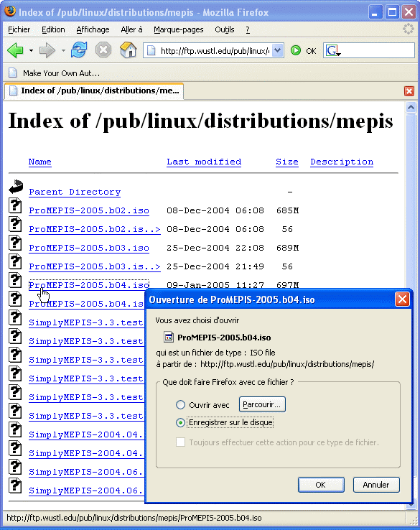The height and width of the screenshot is (530, 420).
Task: Click the grey Forward arrow button
Action: pyautogui.click(x=47, y=51)
